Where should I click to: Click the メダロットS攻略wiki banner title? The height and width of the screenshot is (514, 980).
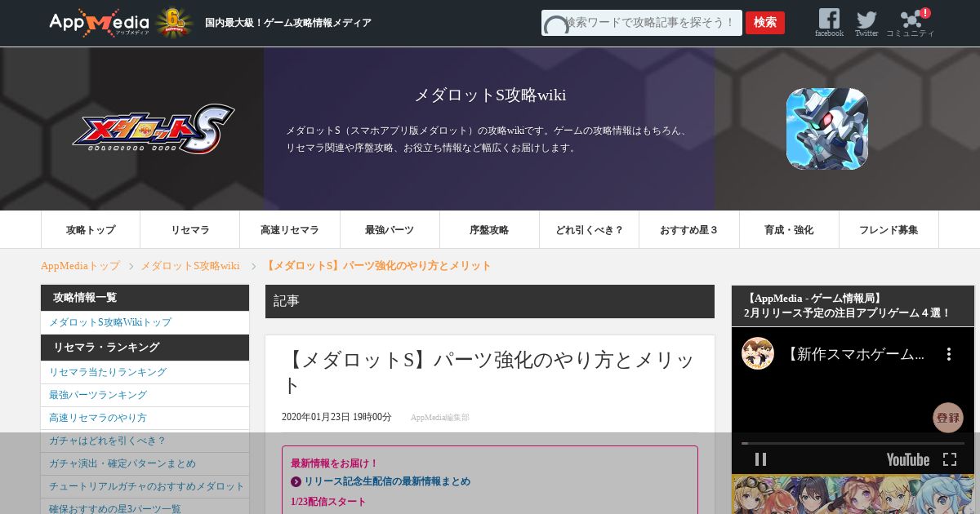pyautogui.click(x=490, y=95)
